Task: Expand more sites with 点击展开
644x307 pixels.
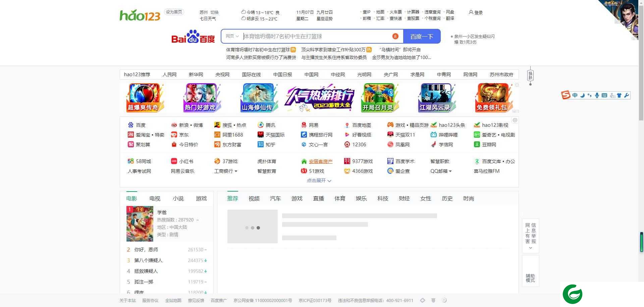Action: coord(319,181)
